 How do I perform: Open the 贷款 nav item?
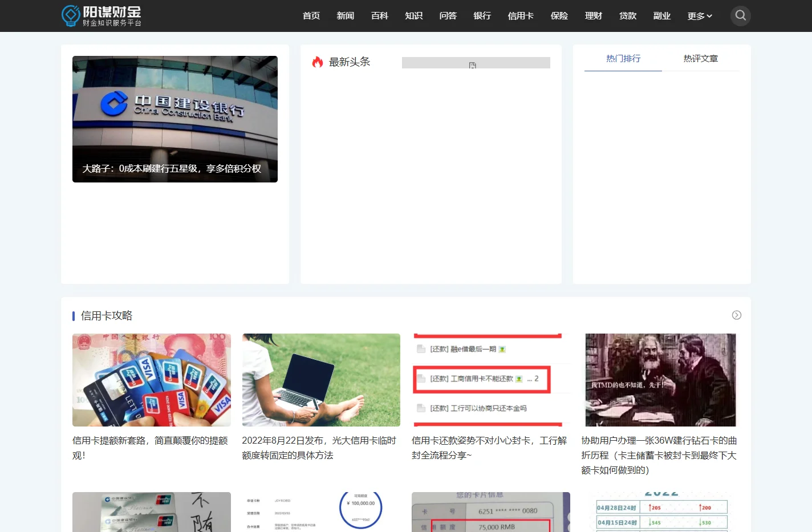tap(628, 16)
